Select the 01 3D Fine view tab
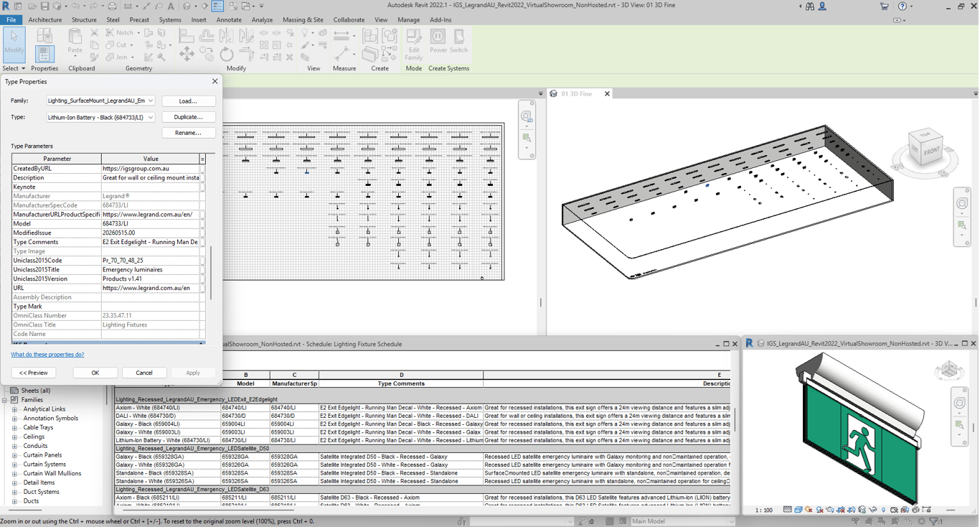This screenshot has width=980, height=527. pos(576,94)
